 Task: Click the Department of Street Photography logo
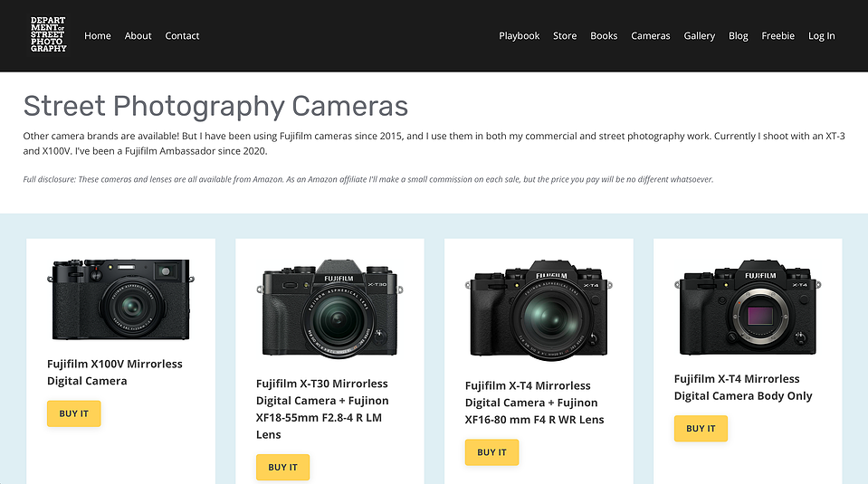click(48, 35)
